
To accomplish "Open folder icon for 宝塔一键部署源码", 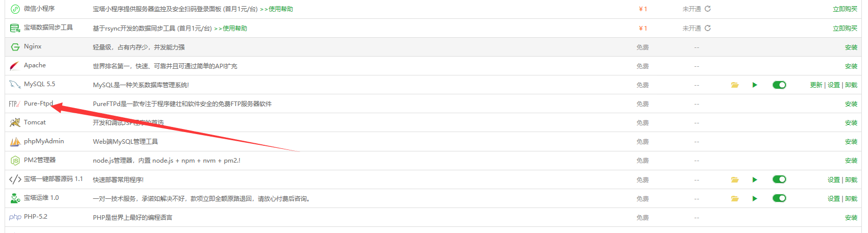I will (x=735, y=179).
